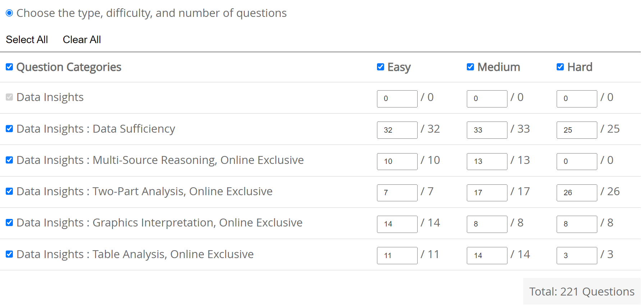This screenshot has height=307, width=644.
Task: Toggle the Two-Part Analysis category checkbox
Action: (x=9, y=191)
